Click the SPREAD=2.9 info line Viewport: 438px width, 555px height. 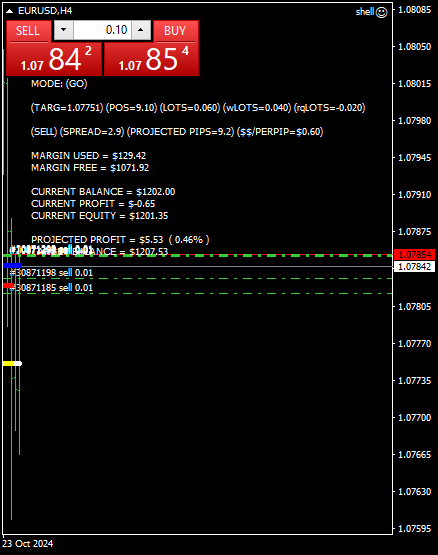pos(177,132)
